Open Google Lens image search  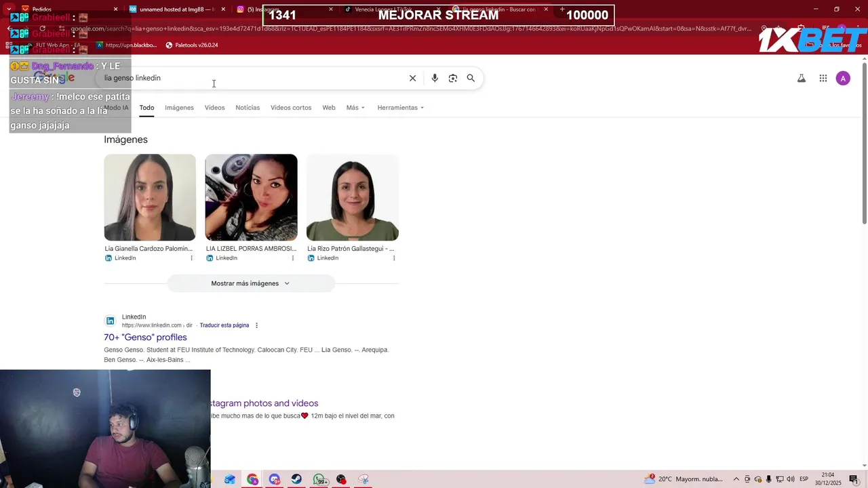point(453,78)
